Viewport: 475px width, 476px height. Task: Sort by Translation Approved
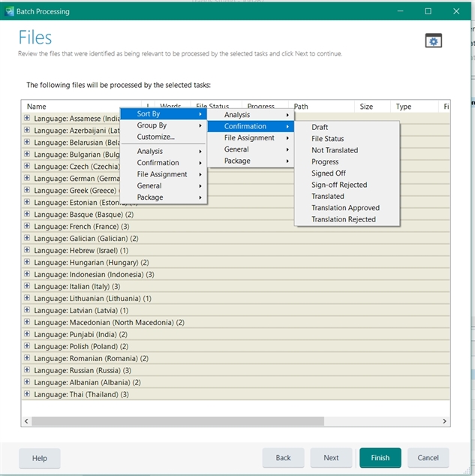[x=347, y=208]
